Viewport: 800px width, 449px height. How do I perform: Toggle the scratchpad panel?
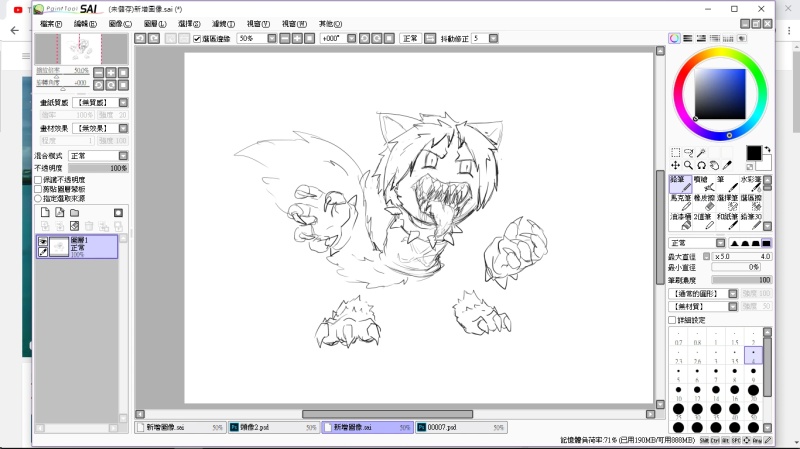tap(741, 38)
